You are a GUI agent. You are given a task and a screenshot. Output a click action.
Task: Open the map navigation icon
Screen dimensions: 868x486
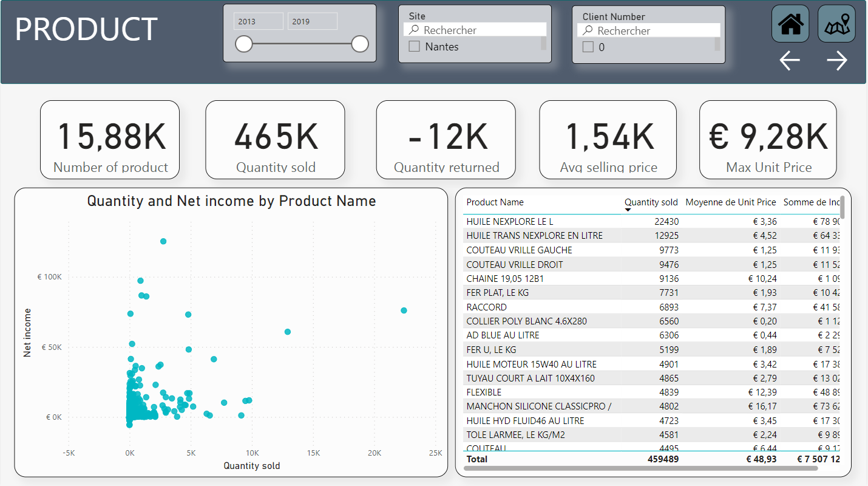(x=836, y=24)
